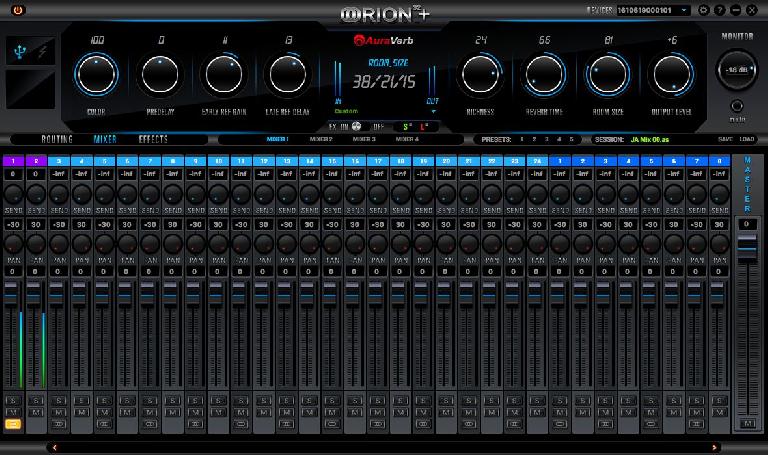The width and height of the screenshot is (768, 455).
Task: Solo purple channel 1 with S button
Action: coord(13,401)
